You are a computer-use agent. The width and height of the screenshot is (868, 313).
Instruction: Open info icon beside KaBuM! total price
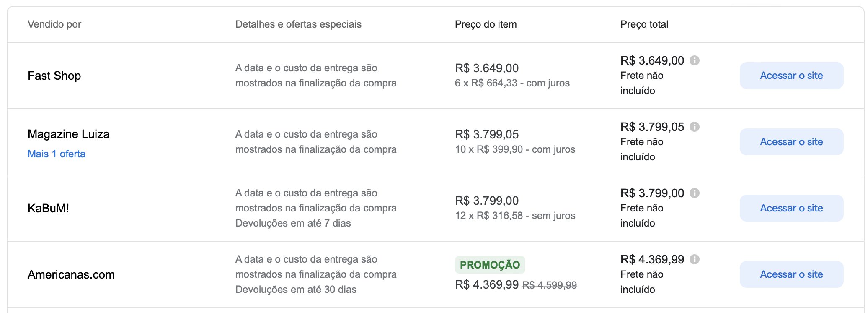tap(695, 193)
